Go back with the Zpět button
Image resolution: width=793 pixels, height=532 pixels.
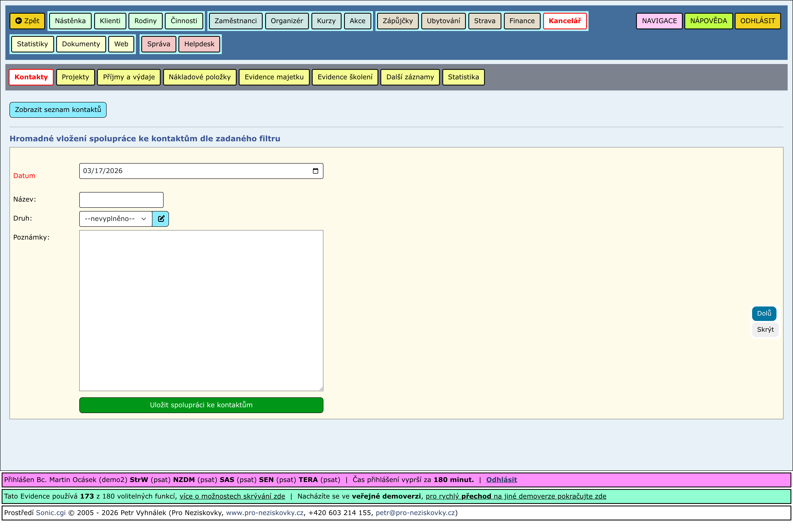27,21
